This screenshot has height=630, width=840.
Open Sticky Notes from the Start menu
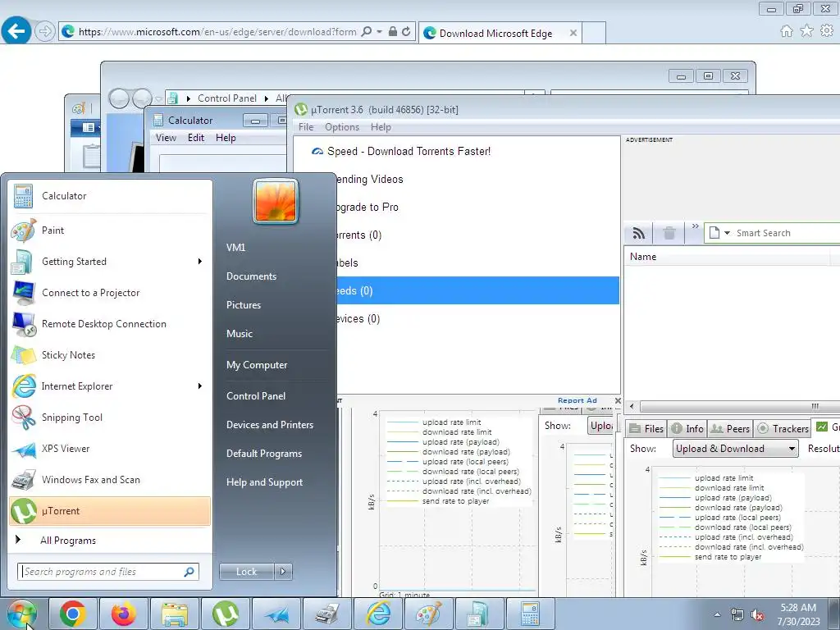click(110, 354)
